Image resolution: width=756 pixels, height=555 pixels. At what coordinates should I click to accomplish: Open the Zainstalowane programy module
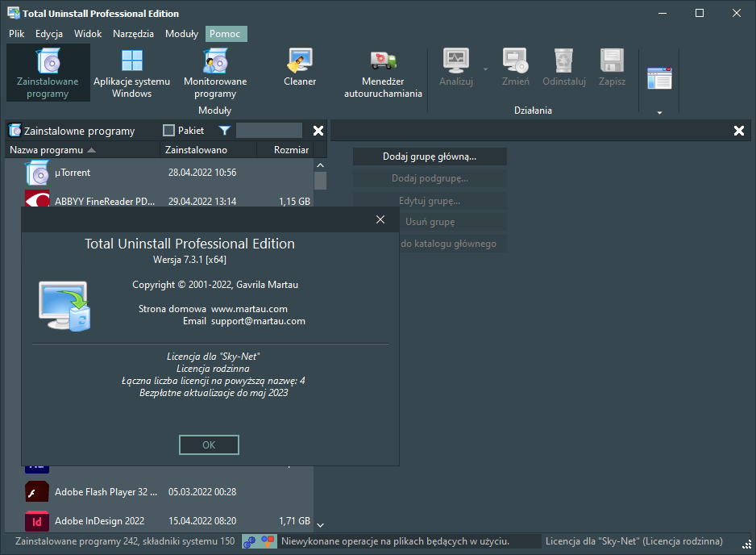click(48, 73)
